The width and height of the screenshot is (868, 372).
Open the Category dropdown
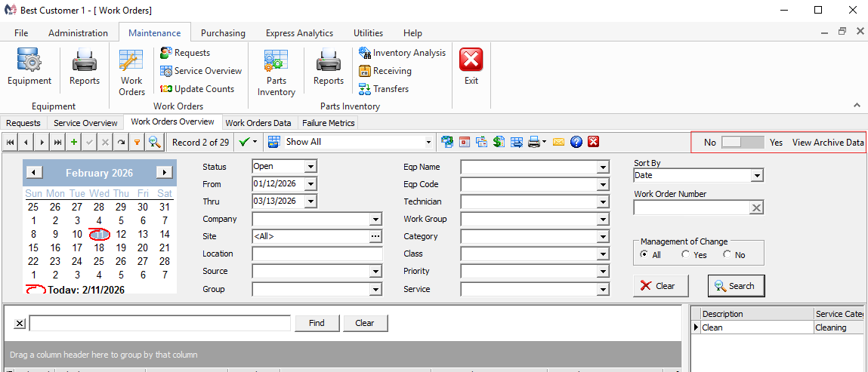pyautogui.click(x=603, y=237)
